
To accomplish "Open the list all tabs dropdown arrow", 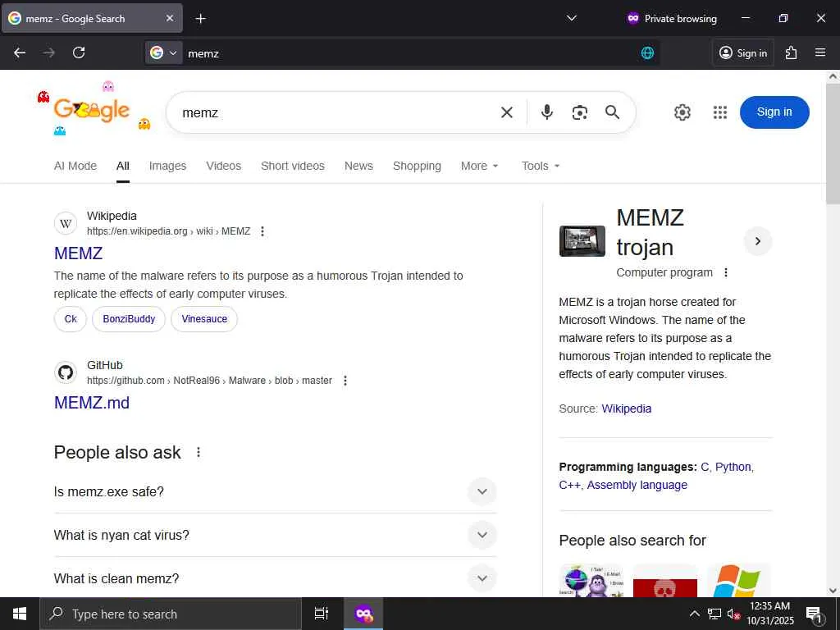I will [x=572, y=18].
